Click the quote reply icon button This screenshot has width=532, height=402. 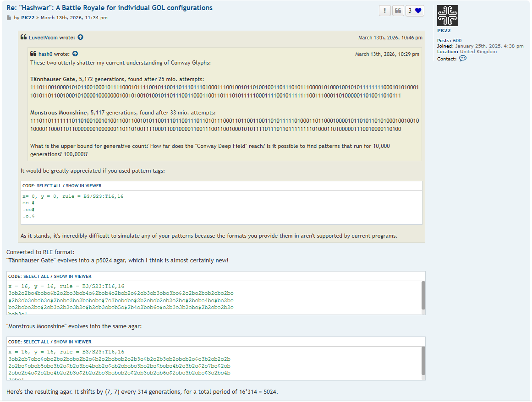[x=398, y=11]
